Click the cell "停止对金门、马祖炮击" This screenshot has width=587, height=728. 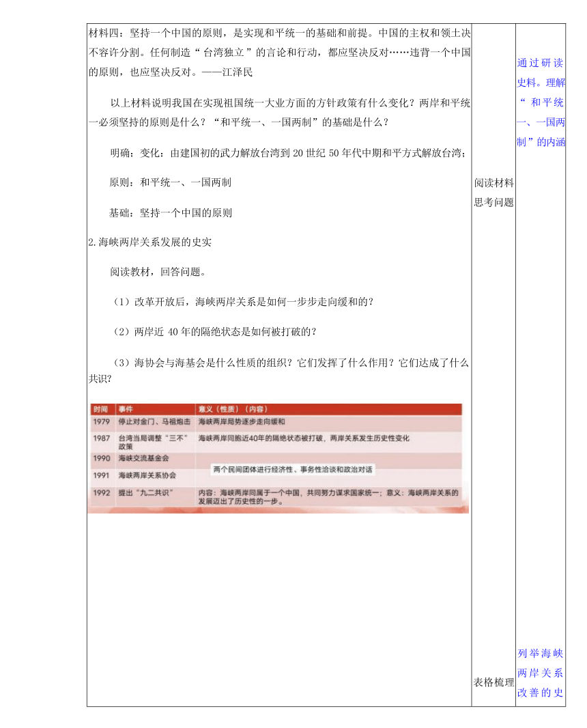tap(154, 421)
